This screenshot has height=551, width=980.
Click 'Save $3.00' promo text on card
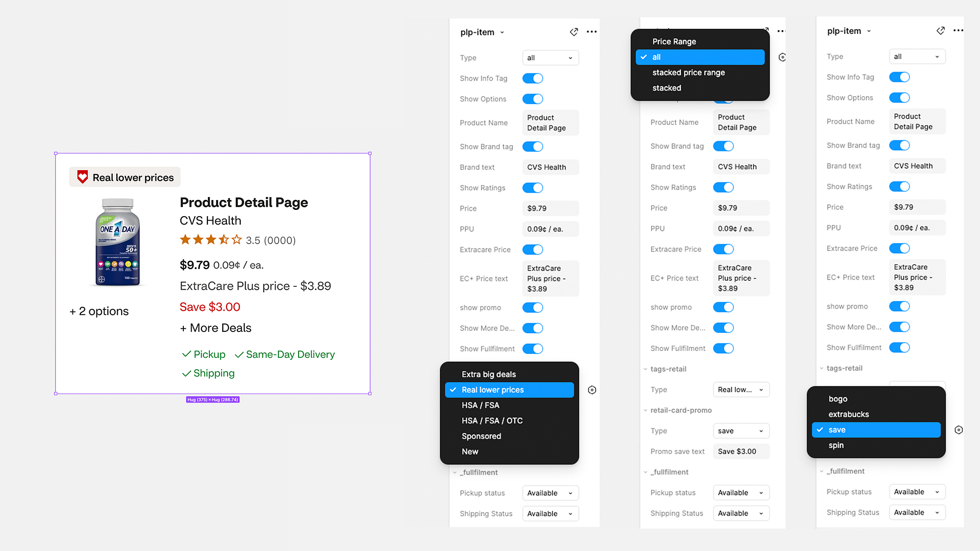pyautogui.click(x=210, y=307)
